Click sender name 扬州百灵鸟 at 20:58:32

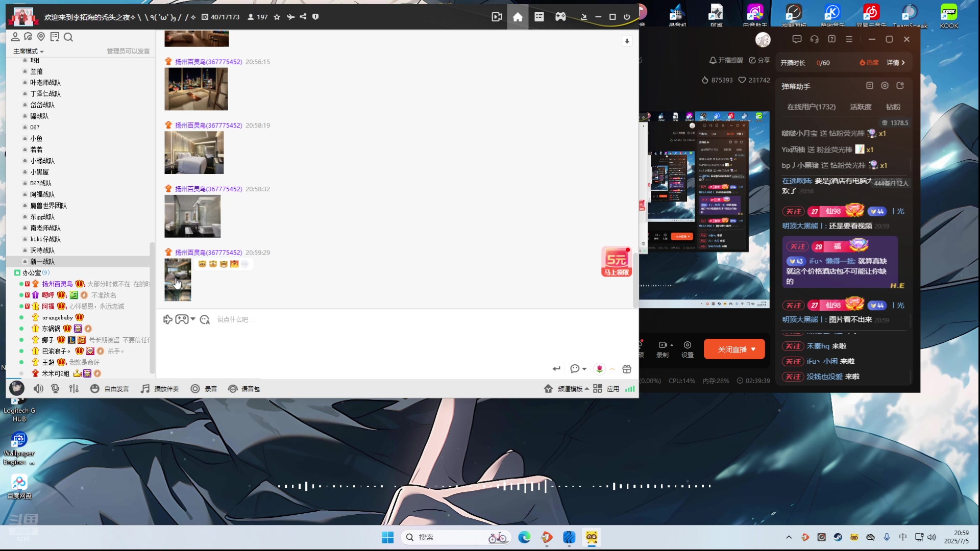tap(208, 189)
